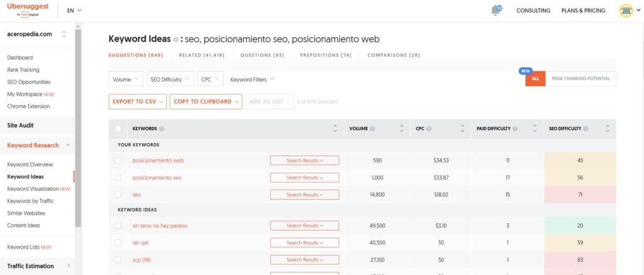Click the Export to CSV button

pyautogui.click(x=137, y=102)
